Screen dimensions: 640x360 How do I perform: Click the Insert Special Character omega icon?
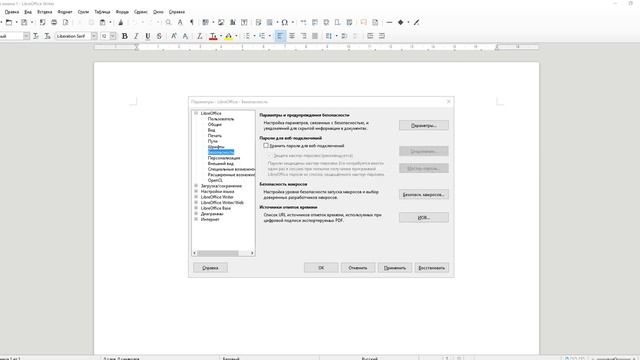coord(284,22)
